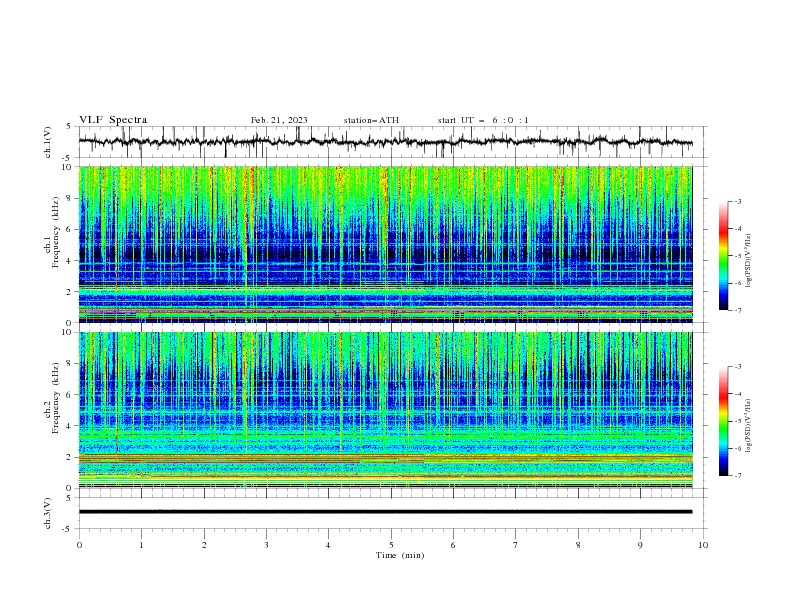Click the "-7" label on ch.2 color bar
Image resolution: width=792 pixels, height=612 pixels.
(x=737, y=476)
